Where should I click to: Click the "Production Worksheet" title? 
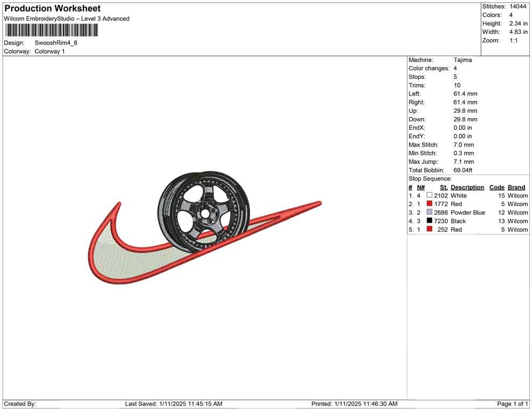53,9
